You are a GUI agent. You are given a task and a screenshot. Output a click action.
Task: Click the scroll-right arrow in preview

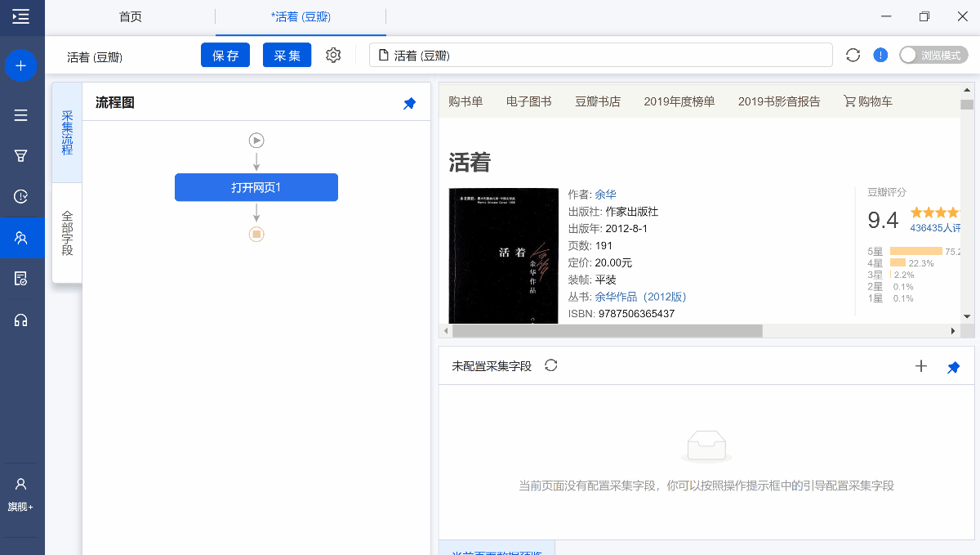coord(952,331)
